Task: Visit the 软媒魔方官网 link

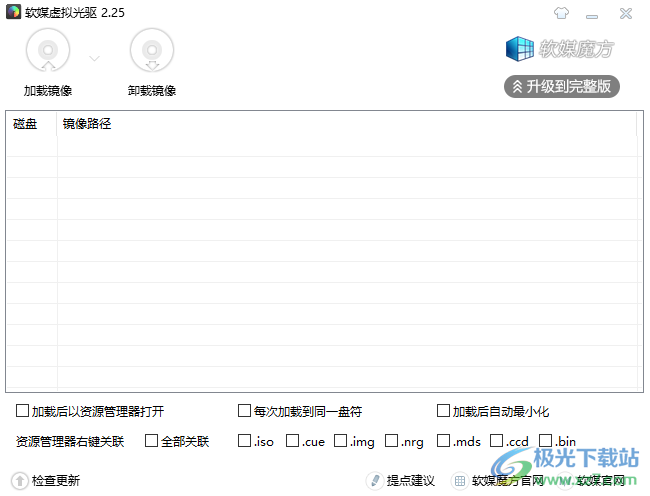Action: (508, 481)
